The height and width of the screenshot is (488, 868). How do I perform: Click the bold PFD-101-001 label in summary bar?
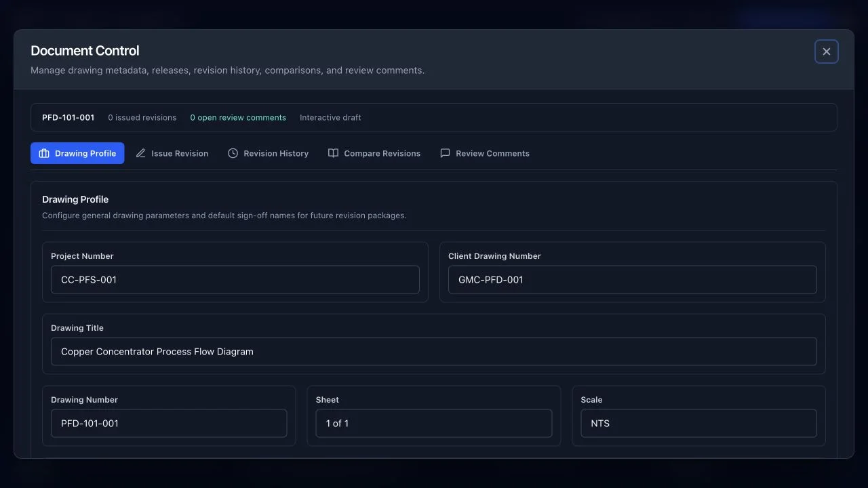68,117
